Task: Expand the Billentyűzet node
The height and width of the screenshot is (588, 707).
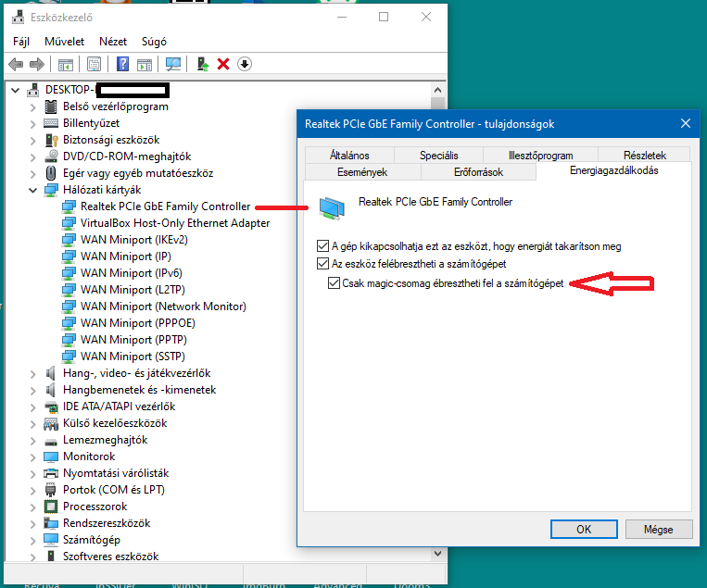Action: [32, 124]
